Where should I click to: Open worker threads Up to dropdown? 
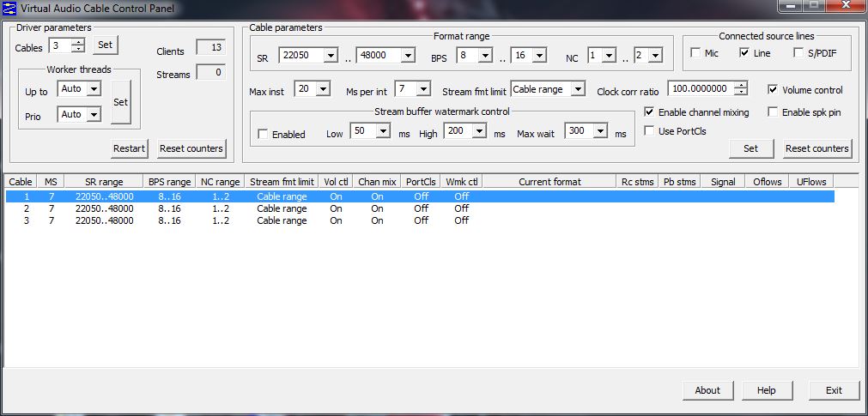[x=94, y=88]
